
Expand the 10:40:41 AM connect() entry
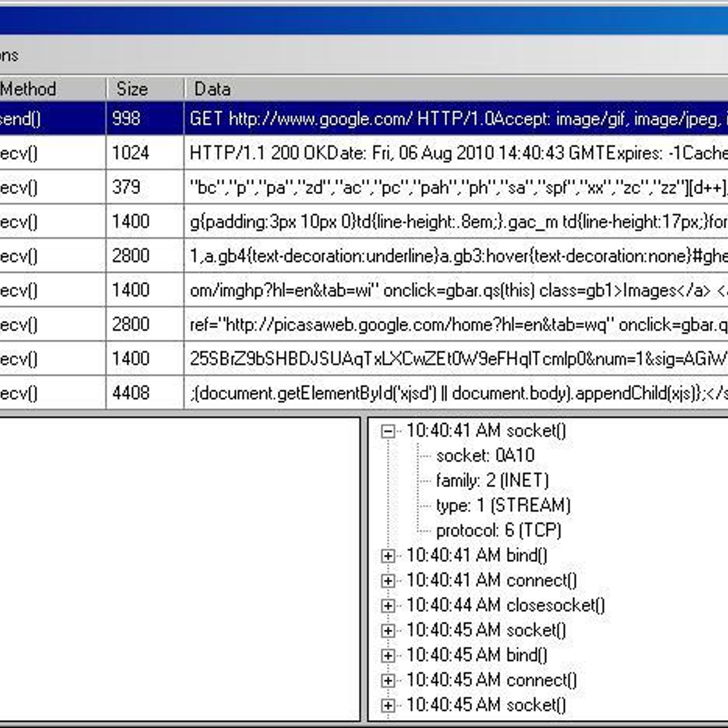tap(387, 580)
